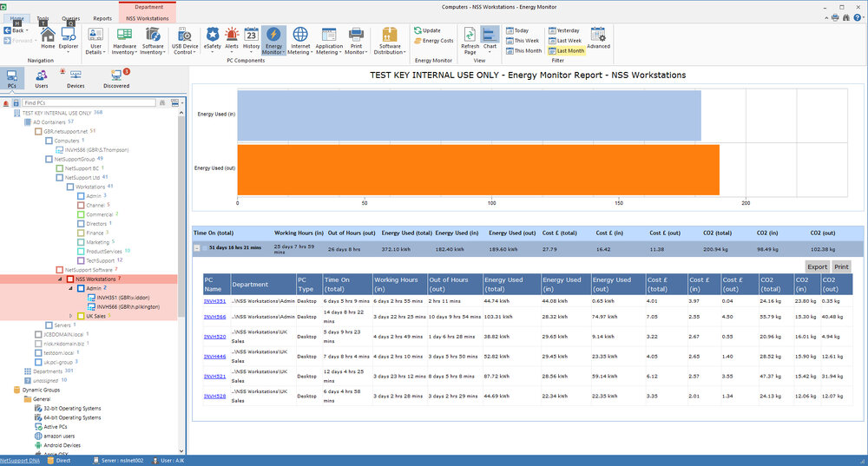Click the Print button above table

pyautogui.click(x=841, y=266)
